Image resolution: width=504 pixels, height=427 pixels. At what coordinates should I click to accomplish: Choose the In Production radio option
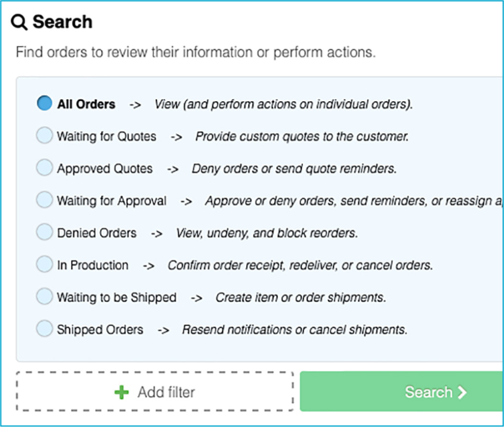pyautogui.click(x=44, y=265)
